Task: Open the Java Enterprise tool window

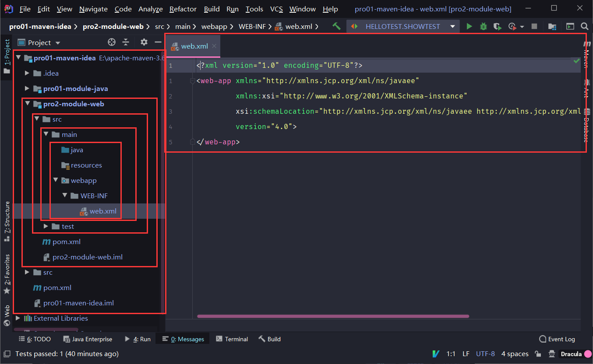Action: [88, 339]
